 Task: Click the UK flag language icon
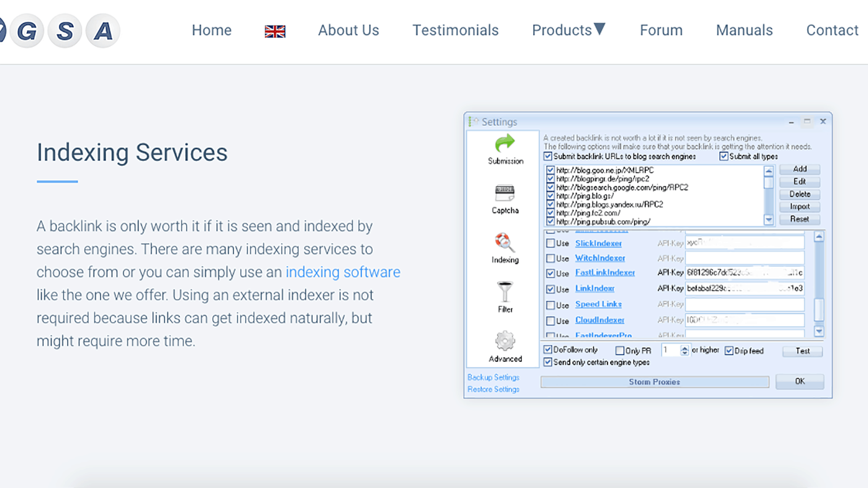tap(275, 31)
